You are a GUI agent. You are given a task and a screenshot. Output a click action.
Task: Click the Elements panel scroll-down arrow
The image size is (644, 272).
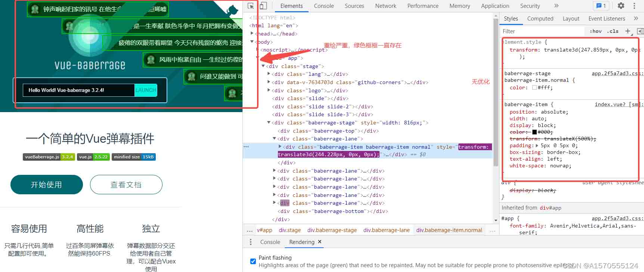click(496, 220)
